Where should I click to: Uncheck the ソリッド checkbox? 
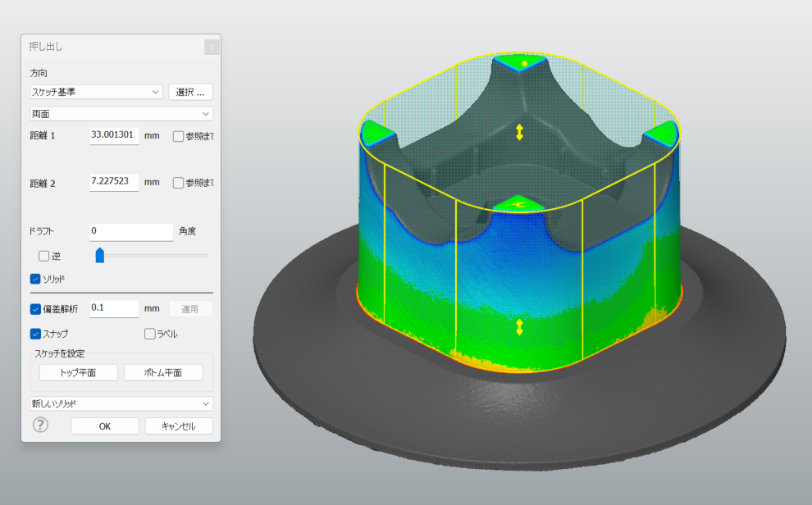click(36, 280)
